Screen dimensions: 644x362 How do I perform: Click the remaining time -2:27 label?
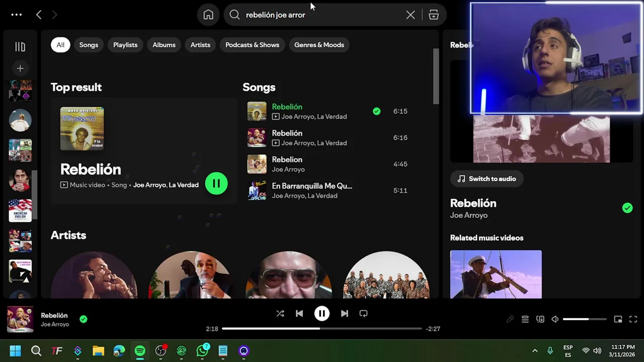coord(433,329)
